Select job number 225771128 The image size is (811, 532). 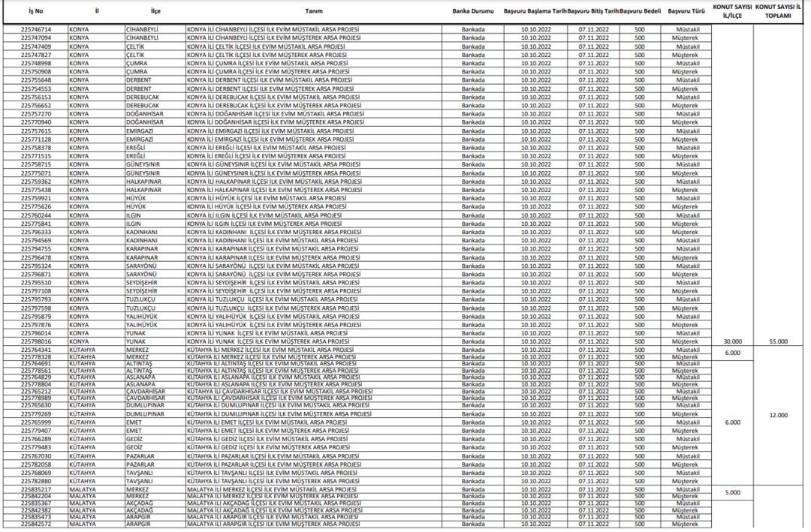pos(36,139)
